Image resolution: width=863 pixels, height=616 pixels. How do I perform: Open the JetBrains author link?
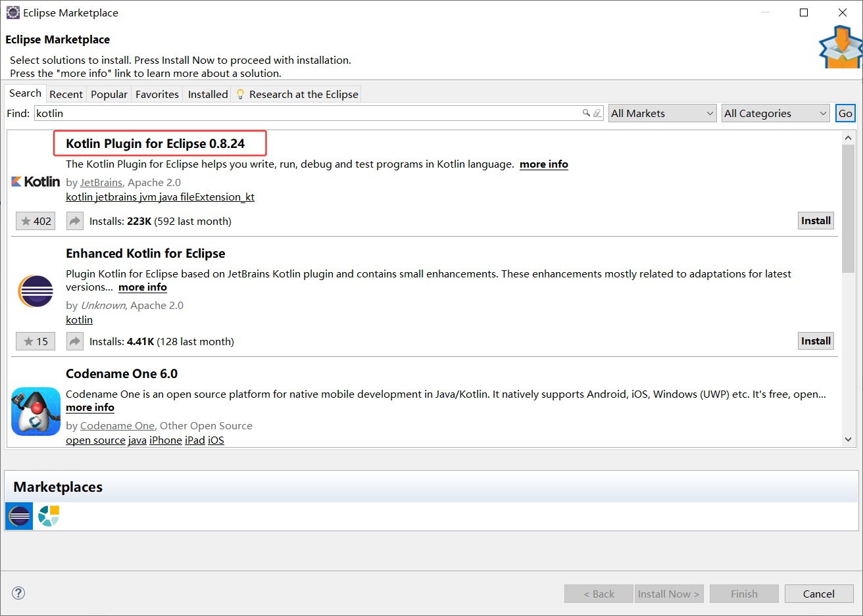pos(101,183)
